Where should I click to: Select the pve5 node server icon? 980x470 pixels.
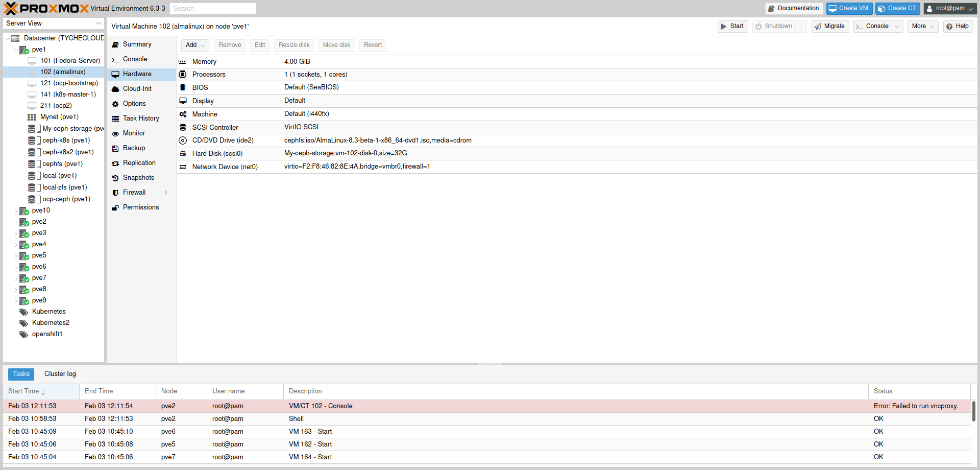[x=24, y=255]
